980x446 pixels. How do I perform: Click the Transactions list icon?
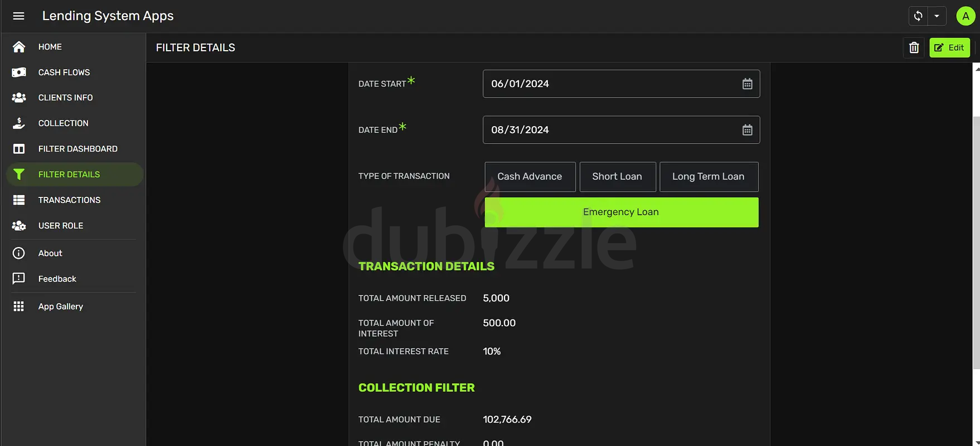pos(19,200)
